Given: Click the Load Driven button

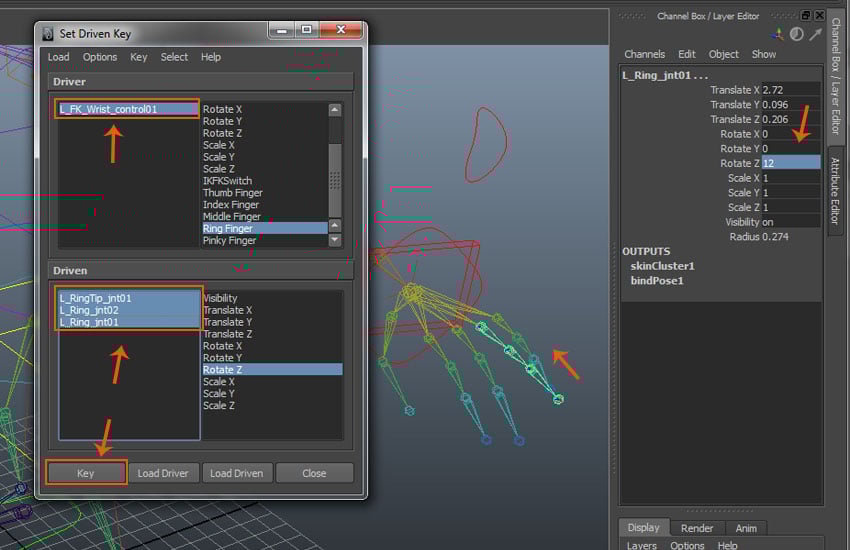Looking at the screenshot, I should [236, 473].
